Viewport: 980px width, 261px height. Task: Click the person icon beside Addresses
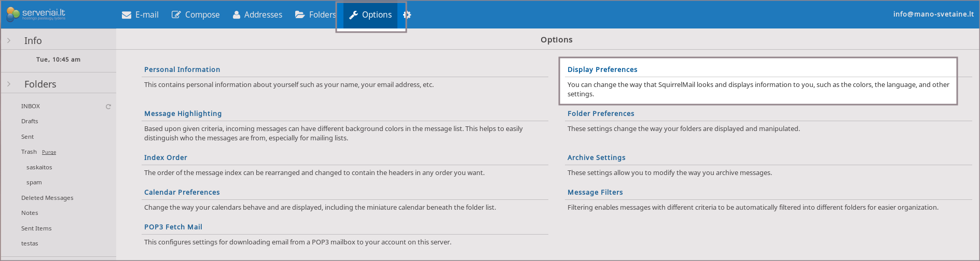click(x=237, y=15)
